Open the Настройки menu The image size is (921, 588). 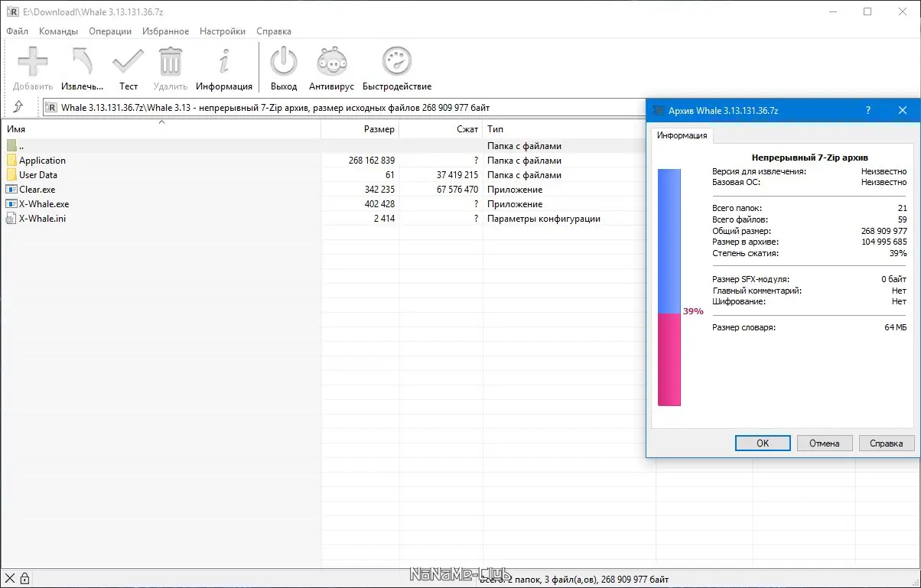[x=222, y=31]
